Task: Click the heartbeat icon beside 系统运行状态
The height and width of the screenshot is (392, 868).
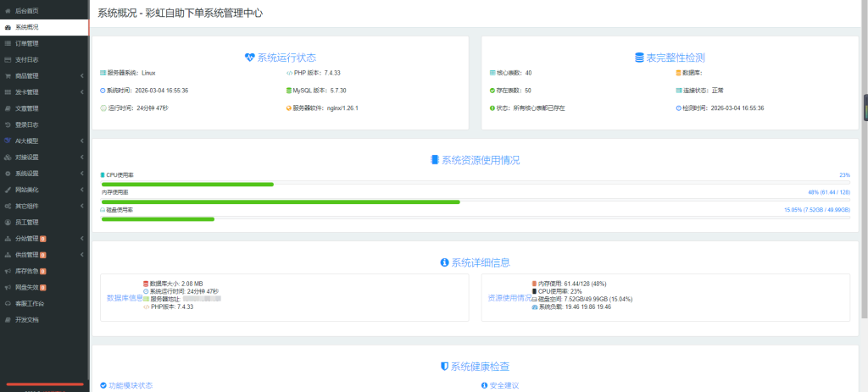Action: coord(249,58)
